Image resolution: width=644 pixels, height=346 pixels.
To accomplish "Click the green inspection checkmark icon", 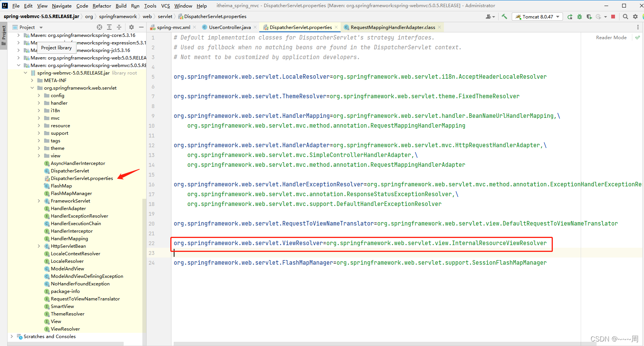I will pyautogui.click(x=637, y=38).
